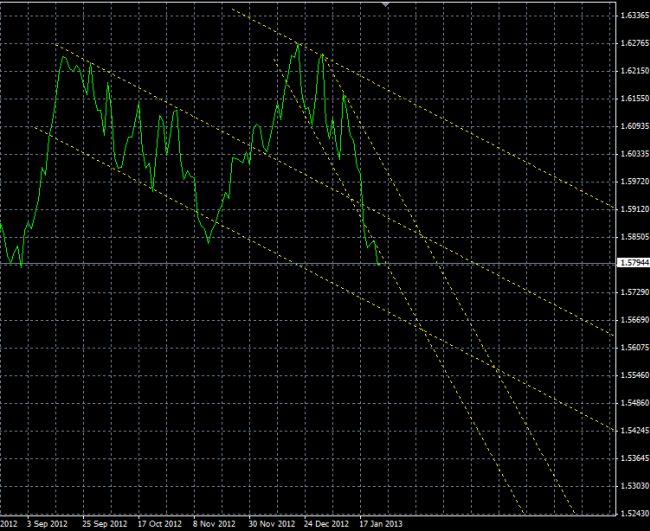
Task: Click price scale value 1.55460
Action: pyautogui.click(x=634, y=376)
